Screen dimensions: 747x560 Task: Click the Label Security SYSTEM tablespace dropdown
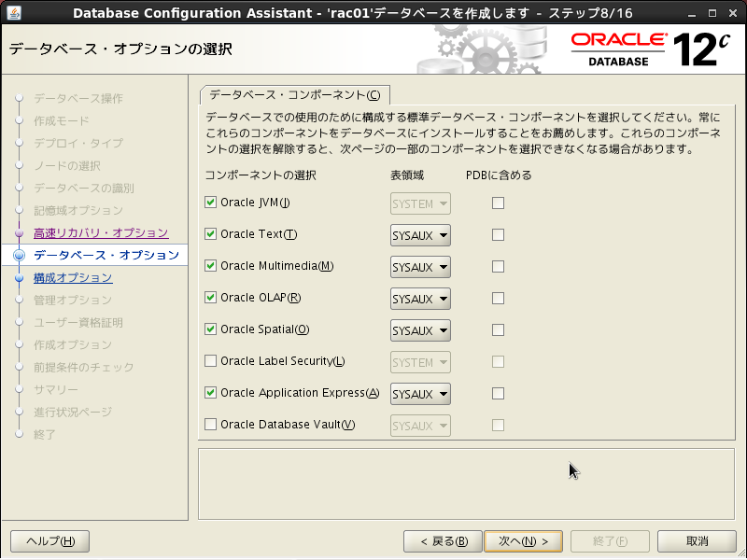pyautogui.click(x=420, y=362)
